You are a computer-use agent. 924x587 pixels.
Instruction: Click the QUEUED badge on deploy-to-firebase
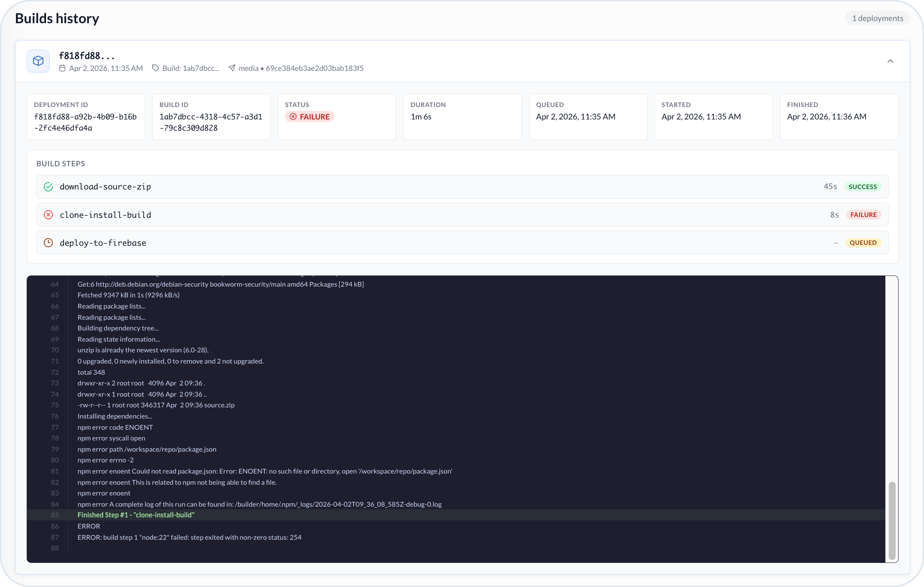pos(863,242)
